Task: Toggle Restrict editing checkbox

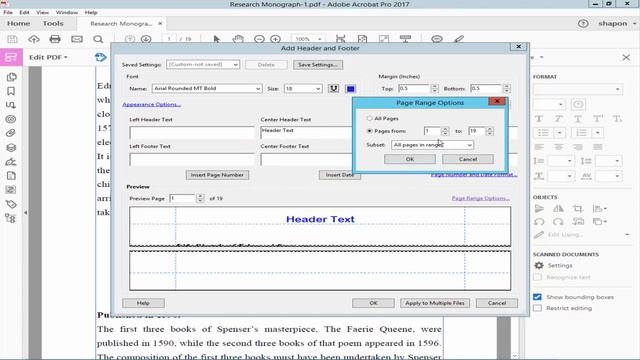Action: (537, 308)
